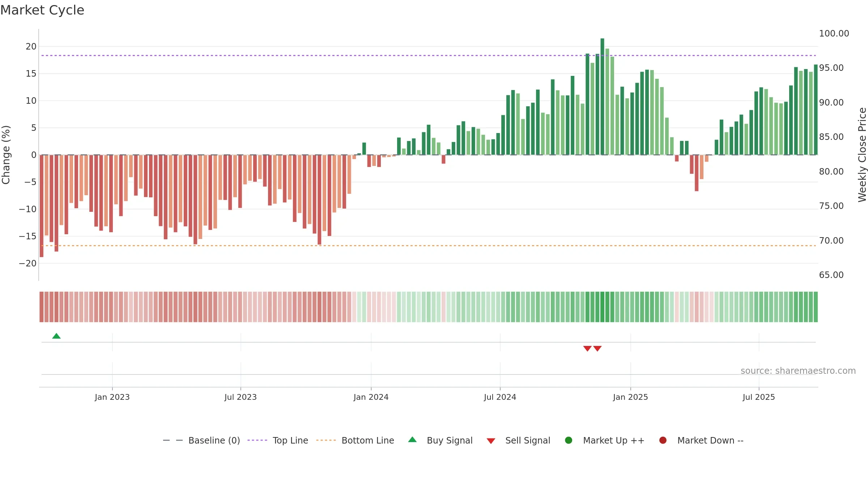Image resolution: width=868 pixels, height=488 pixels.
Task: Click the rightmost green bar of the chart
Action: pos(816,110)
